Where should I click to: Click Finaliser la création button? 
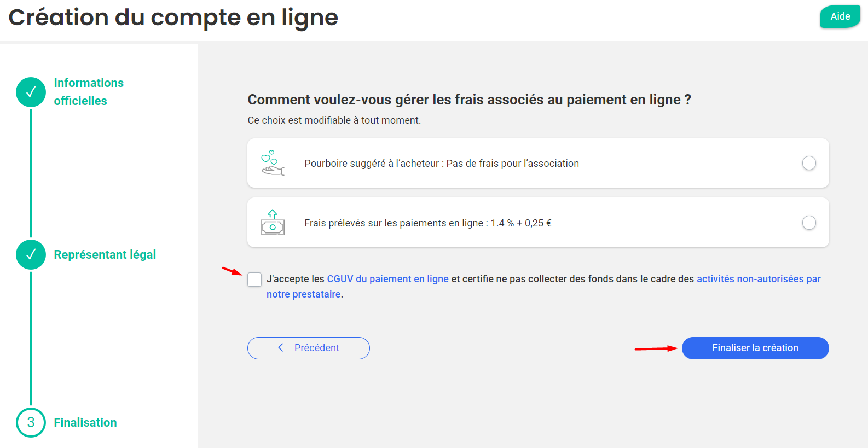point(755,348)
